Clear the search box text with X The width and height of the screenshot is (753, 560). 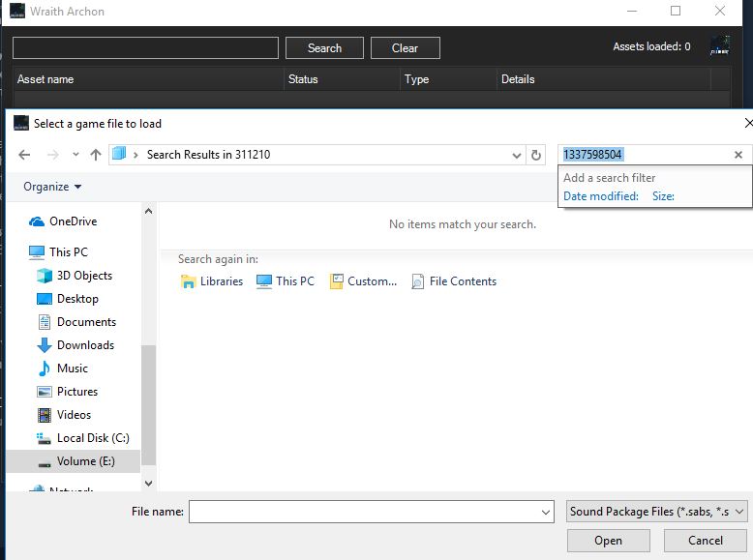tap(738, 155)
